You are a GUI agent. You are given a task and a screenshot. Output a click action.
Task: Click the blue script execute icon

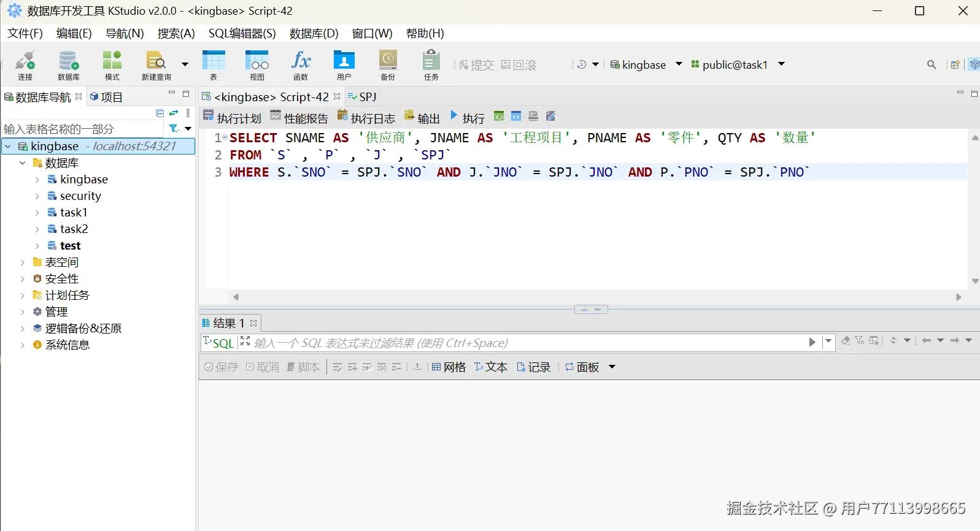tap(516, 117)
